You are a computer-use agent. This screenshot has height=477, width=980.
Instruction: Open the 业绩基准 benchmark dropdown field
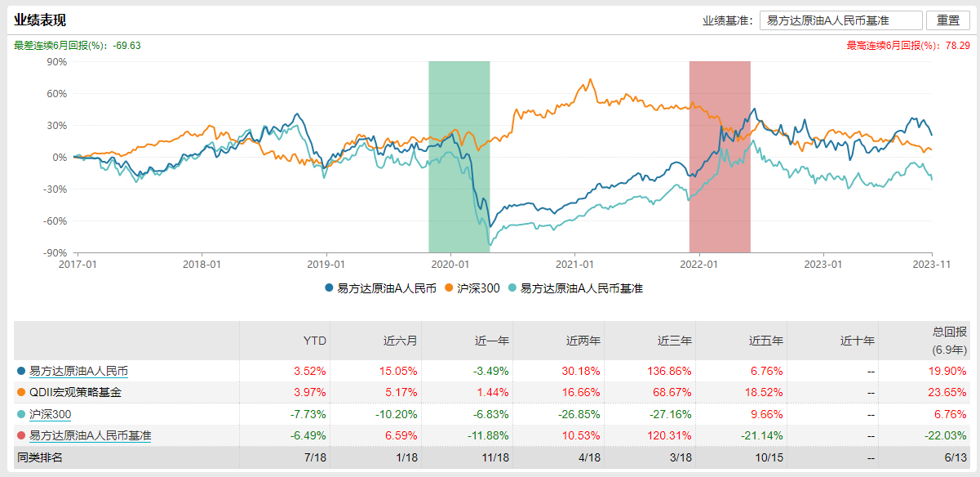click(x=840, y=20)
